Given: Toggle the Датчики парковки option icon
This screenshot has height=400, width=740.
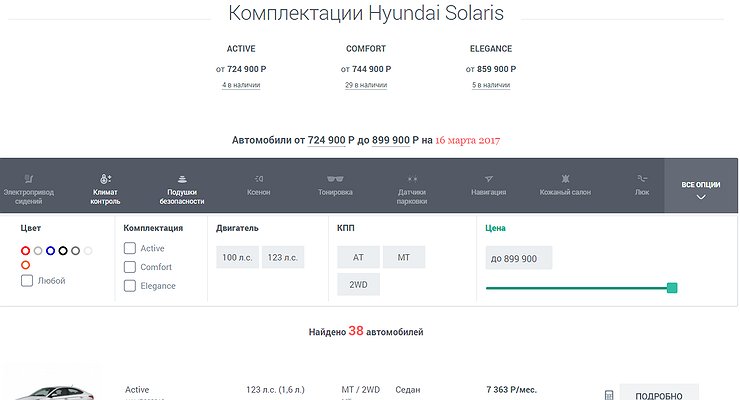Looking at the screenshot, I should tap(412, 179).
